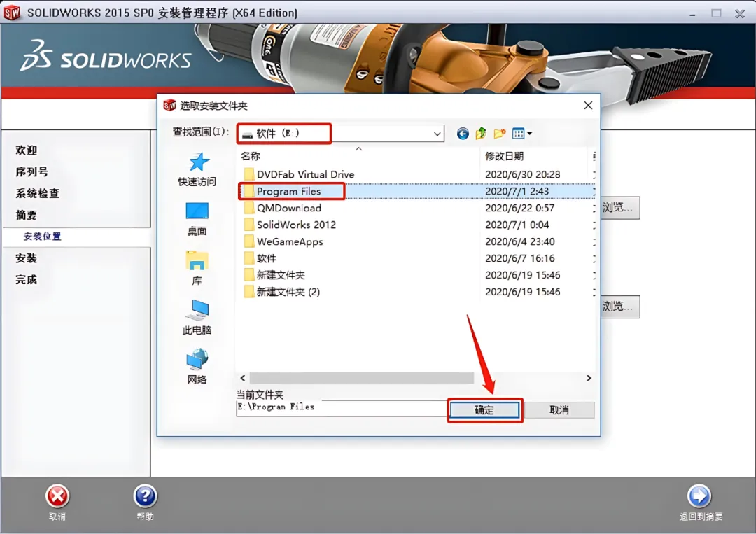
Task: Click the lower 浏览 button in installer
Action: tap(620, 307)
